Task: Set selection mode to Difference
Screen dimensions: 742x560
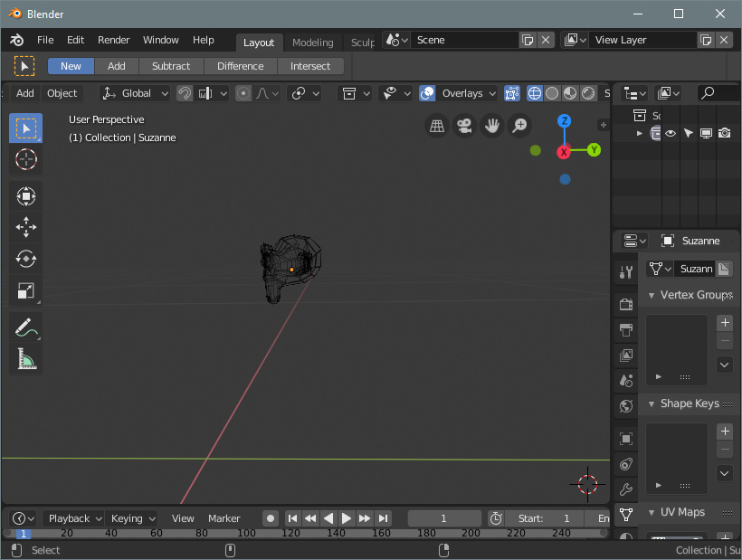Action: pos(241,66)
